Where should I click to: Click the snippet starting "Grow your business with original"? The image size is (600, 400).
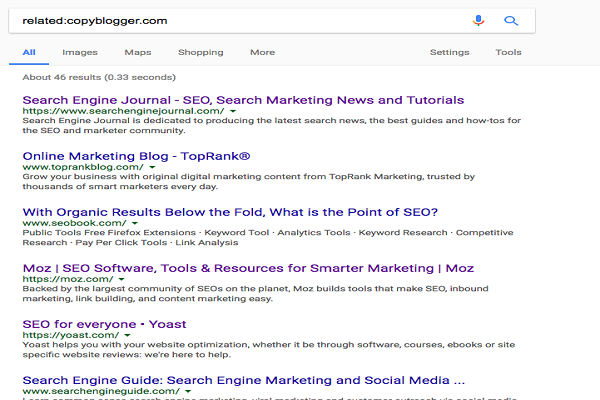(249, 181)
